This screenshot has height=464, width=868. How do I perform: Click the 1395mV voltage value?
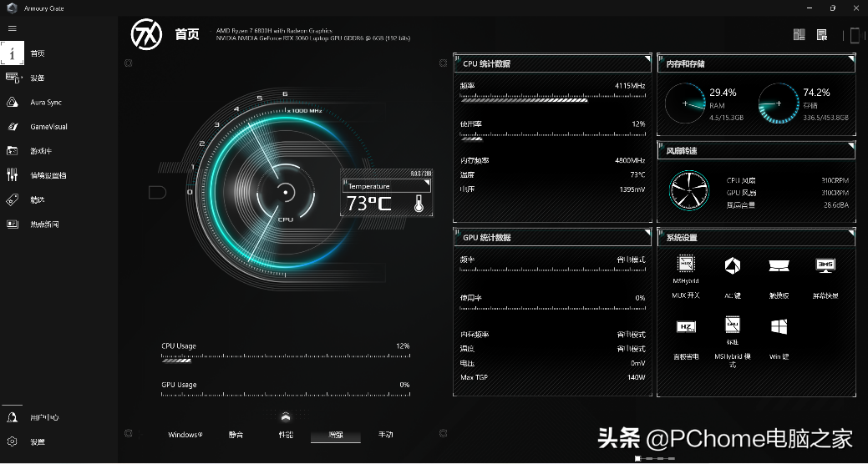[x=632, y=189]
